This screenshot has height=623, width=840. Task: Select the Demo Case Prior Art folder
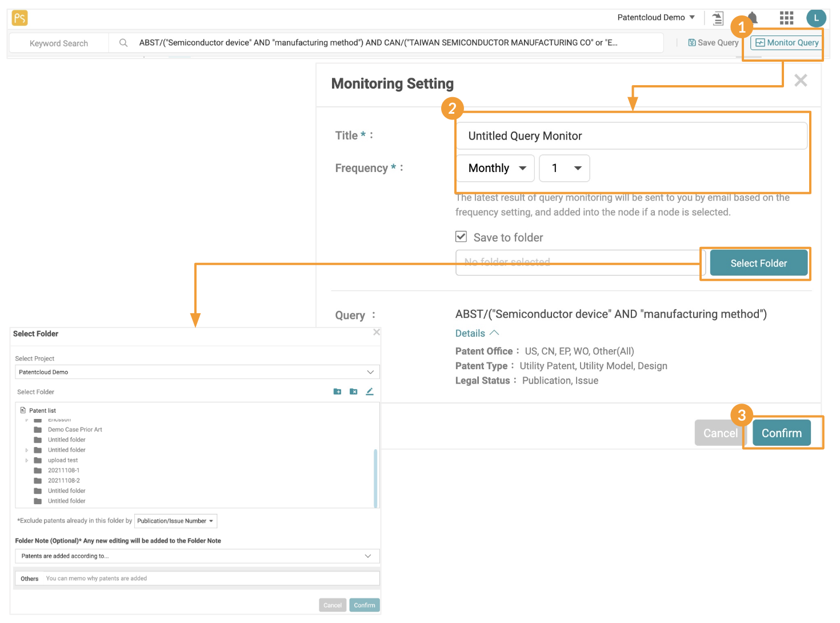coord(75,430)
